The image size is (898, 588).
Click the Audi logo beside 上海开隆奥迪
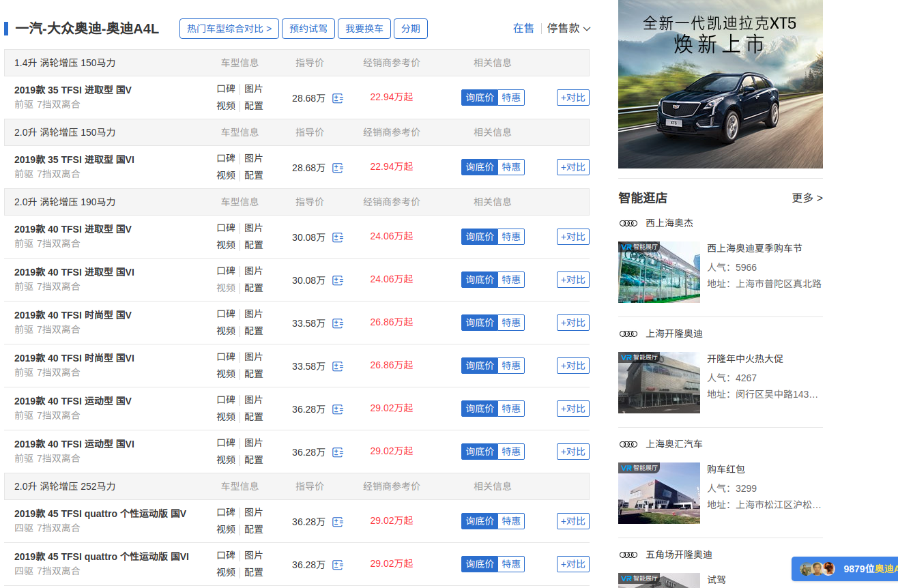point(628,334)
